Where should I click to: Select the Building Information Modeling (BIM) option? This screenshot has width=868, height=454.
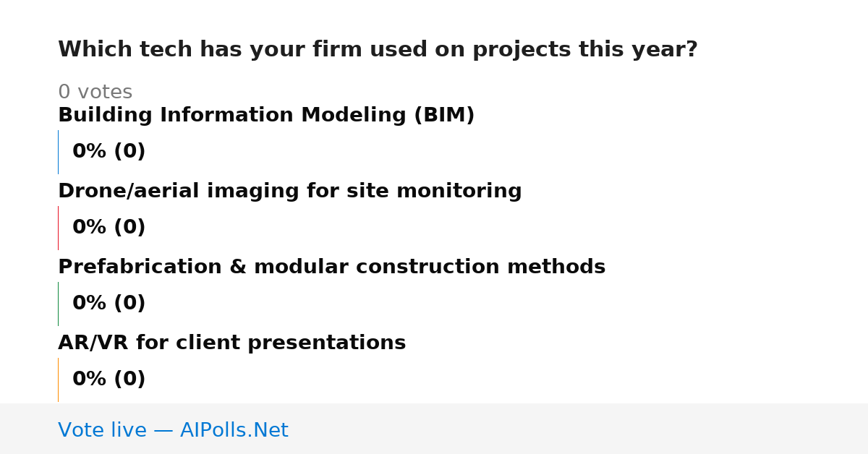tap(266, 116)
